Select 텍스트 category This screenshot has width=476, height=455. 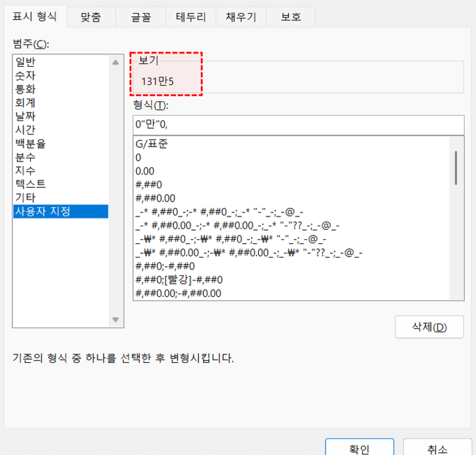(61, 184)
